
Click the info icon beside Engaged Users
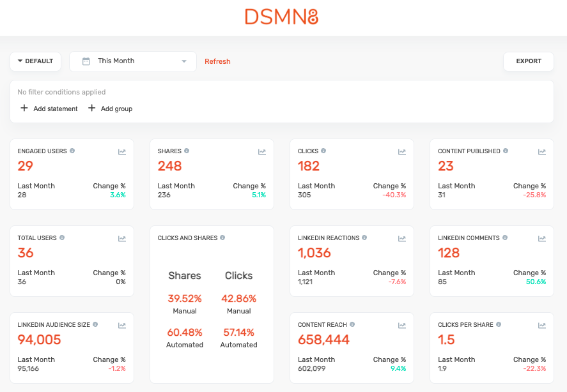pos(72,151)
